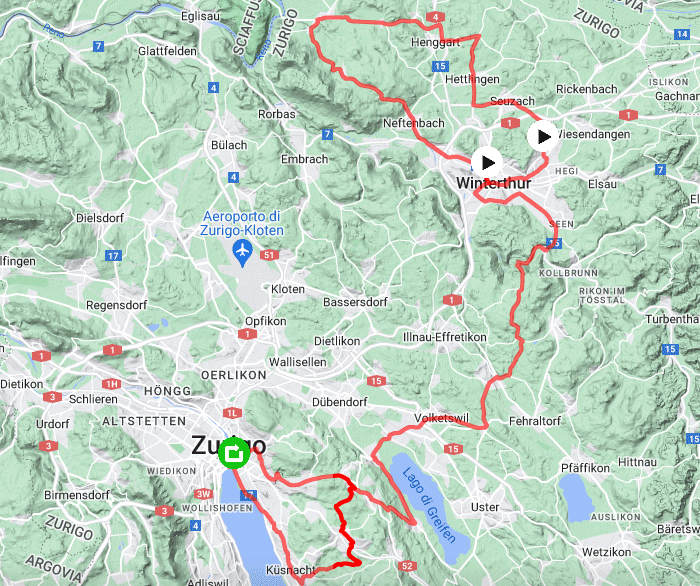Open the Aeroporto di Zurigo-Kloten label
Image resolution: width=700 pixels, height=586 pixels.
pos(242,223)
